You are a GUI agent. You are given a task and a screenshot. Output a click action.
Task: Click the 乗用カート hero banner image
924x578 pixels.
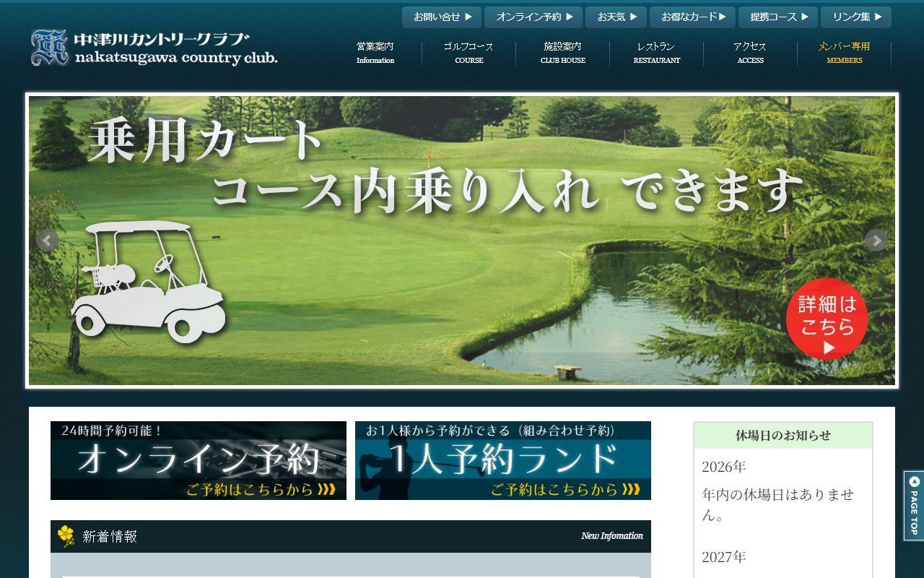(462, 241)
